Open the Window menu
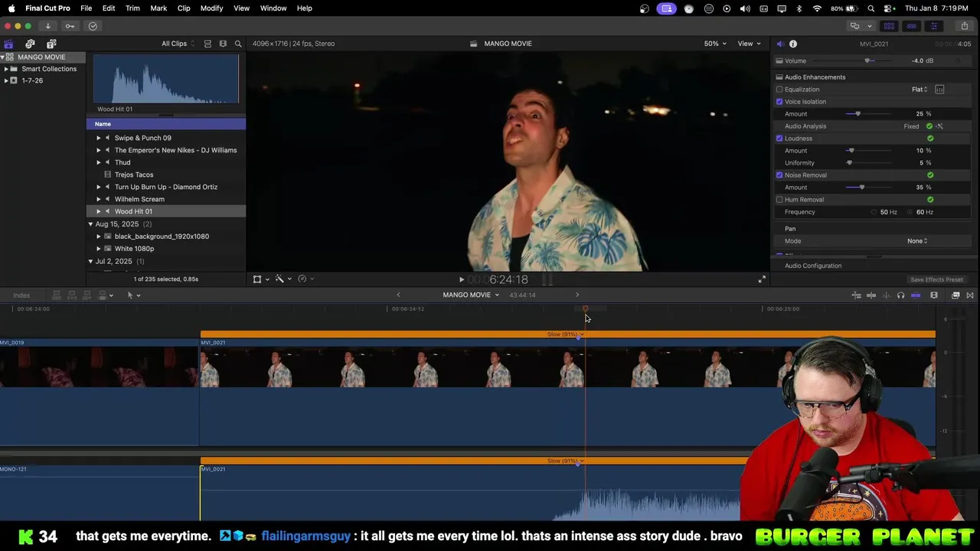980x551 pixels. click(x=273, y=8)
